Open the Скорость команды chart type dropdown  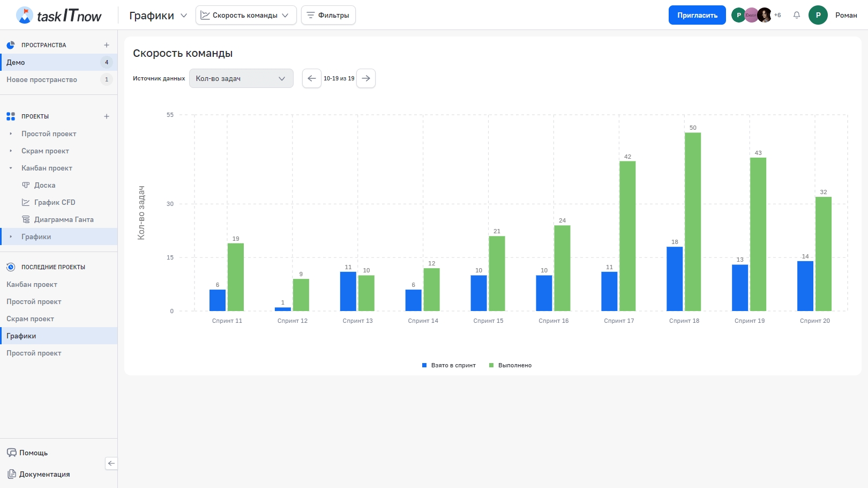click(x=245, y=15)
